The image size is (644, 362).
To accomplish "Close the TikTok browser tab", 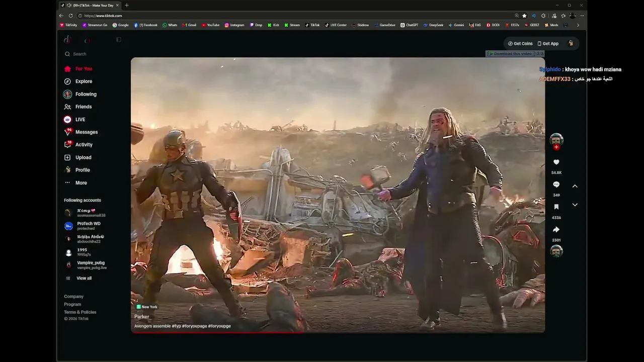I will (117, 6).
